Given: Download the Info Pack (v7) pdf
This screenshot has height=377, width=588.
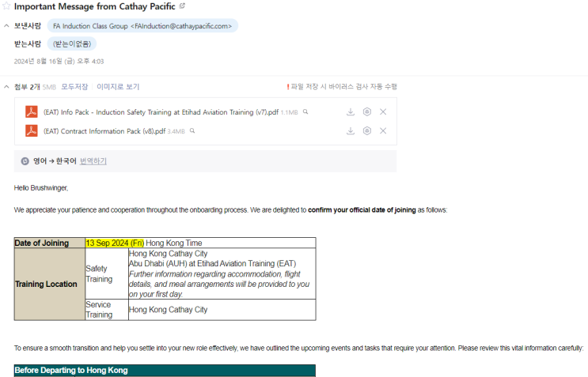Looking at the screenshot, I should click(x=351, y=111).
